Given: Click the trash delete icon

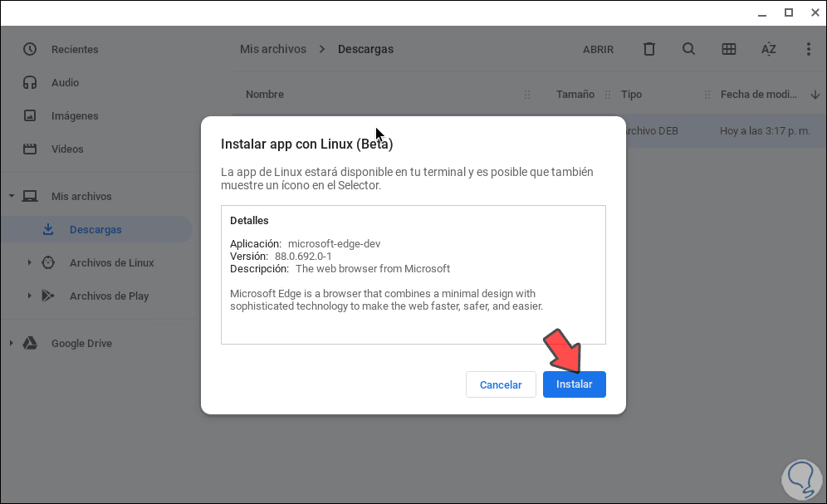Looking at the screenshot, I should click(x=649, y=49).
